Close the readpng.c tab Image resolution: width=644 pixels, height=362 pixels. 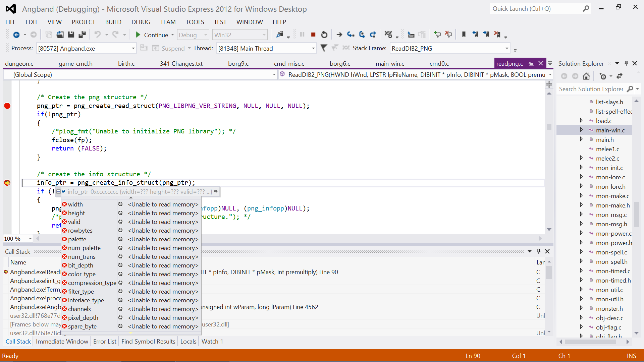tap(541, 63)
